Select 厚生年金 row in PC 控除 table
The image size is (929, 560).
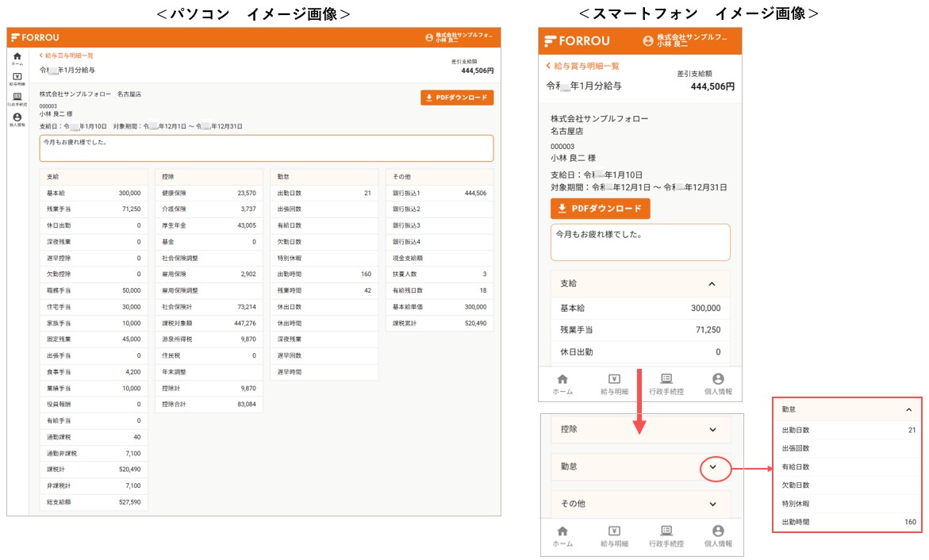[209, 225]
